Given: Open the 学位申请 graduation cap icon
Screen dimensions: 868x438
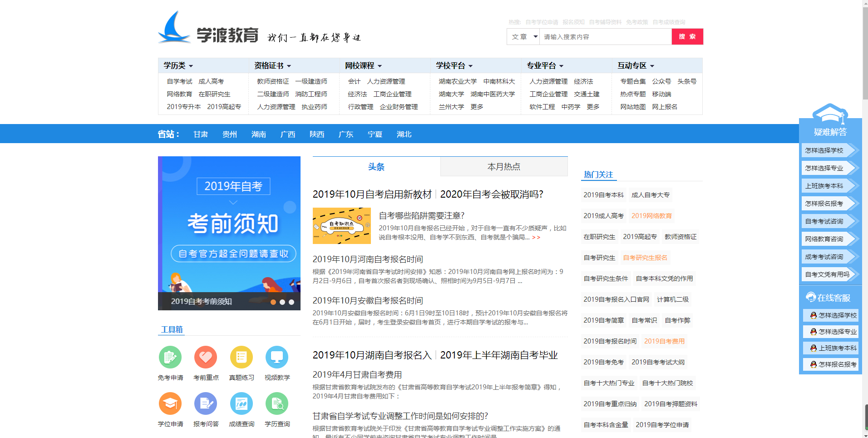Looking at the screenshot, I should click(170, 403).
